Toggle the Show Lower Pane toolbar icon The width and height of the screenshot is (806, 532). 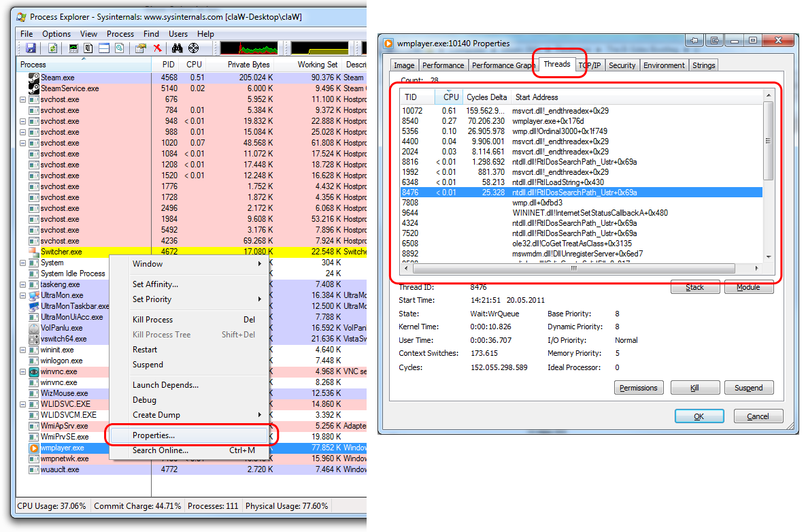(104, 48)
